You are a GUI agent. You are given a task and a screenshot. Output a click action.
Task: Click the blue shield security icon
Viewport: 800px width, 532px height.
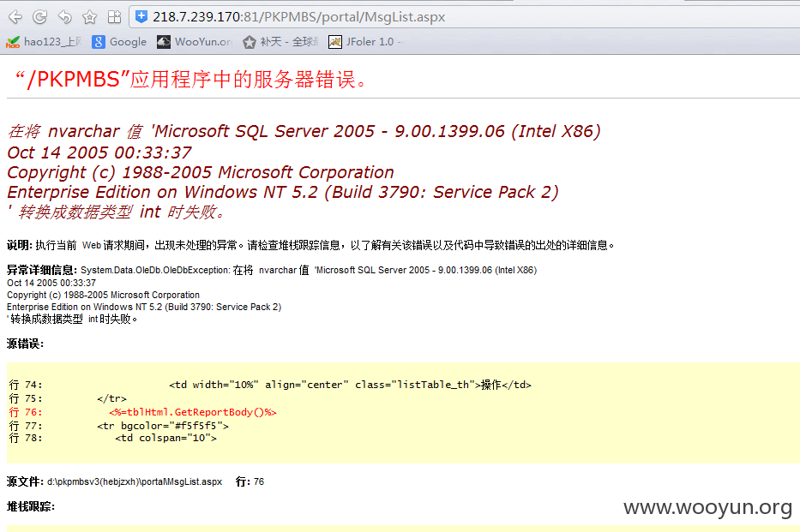(141, 17)
